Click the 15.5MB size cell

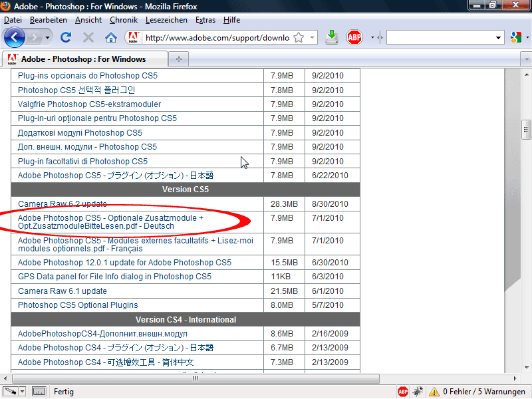(284, 263)
